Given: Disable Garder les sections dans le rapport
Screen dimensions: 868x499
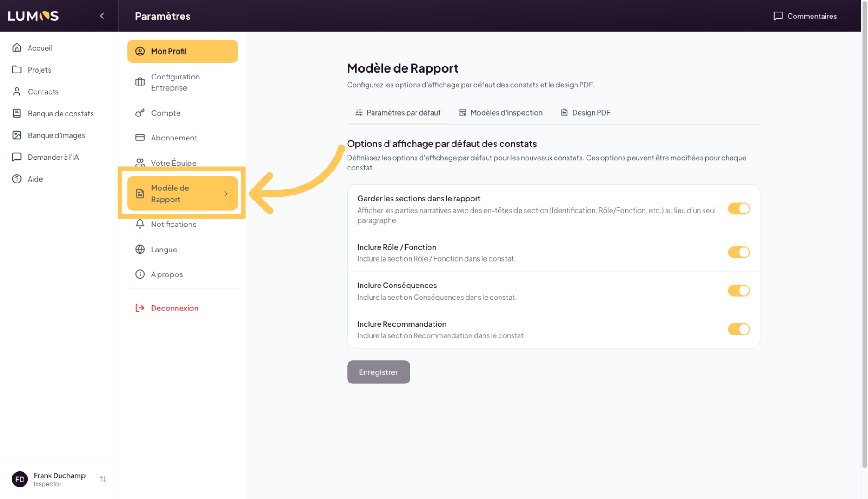Looking at the screenshot, I should coord(739,209).
